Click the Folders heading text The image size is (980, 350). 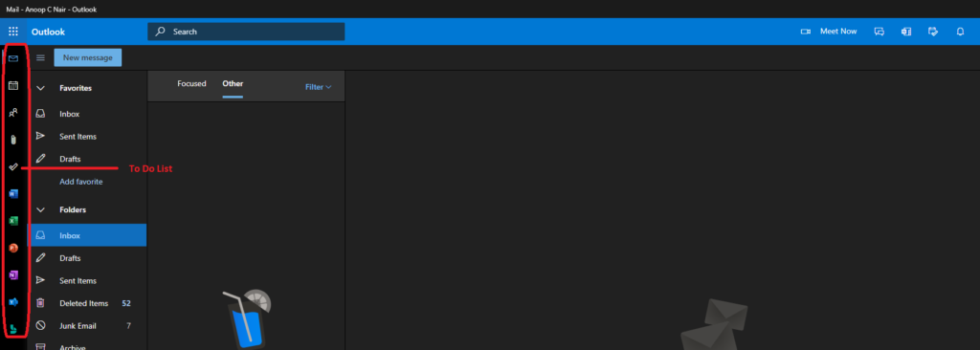pyautogui.click(x=73, y=210)
